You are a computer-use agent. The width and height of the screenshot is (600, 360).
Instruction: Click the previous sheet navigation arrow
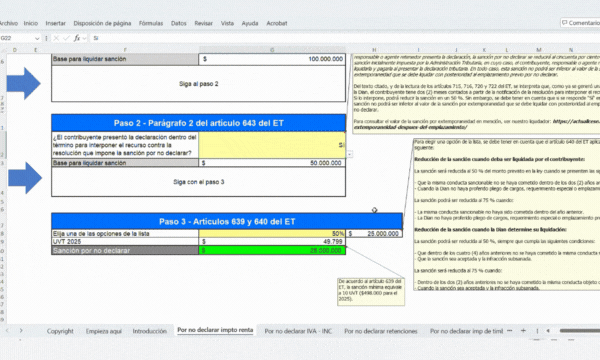7,331
